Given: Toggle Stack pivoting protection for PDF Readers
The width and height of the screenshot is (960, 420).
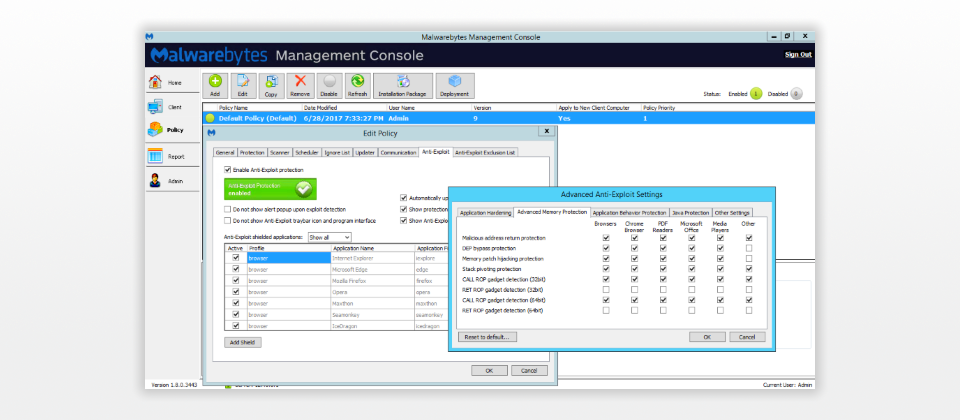Looking at the screenshot, I should click(x=663, y=269).
